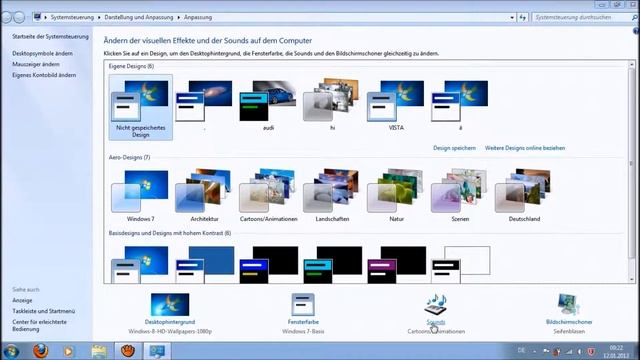This screenshot has width=640, height=360.
Task: Select the Windows 7 Basis theme thumbnail
Action: (x=140, y=264)
